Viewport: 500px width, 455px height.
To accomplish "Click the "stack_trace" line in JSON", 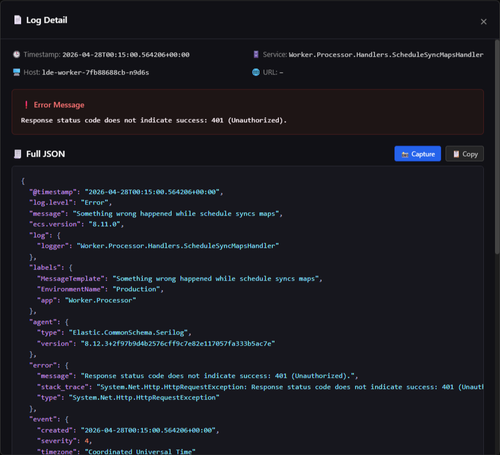I will pyautogui.click(x=260, y=387).
